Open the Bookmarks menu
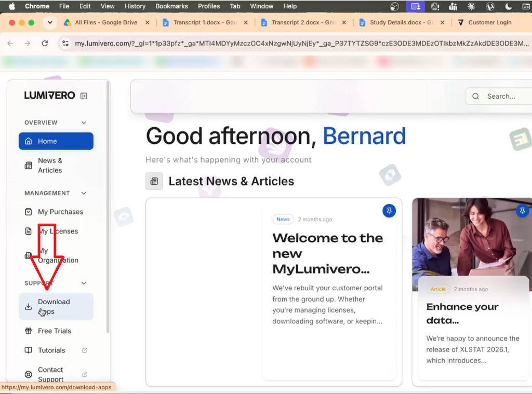 [171, 6]
